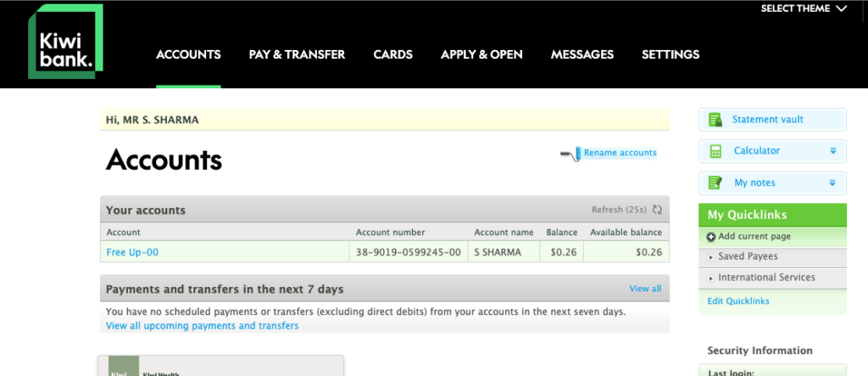
Task: Click the Calculator icon
Action: [x=715, y=151]
